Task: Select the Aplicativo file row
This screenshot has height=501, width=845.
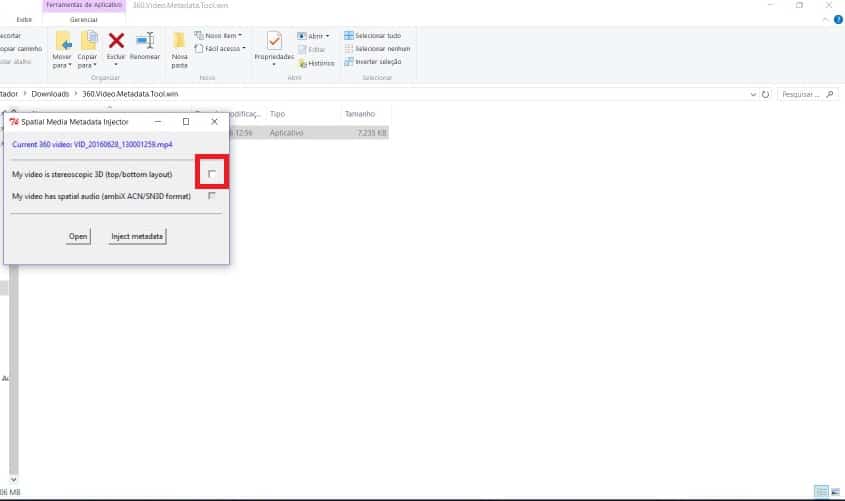Action: pos(308,133)
